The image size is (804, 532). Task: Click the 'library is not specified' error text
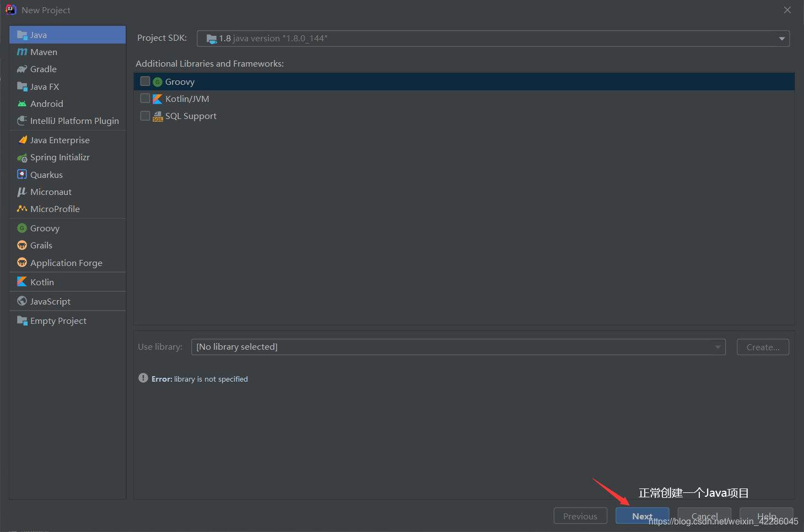pyautogui.click(x=211, y=379)
